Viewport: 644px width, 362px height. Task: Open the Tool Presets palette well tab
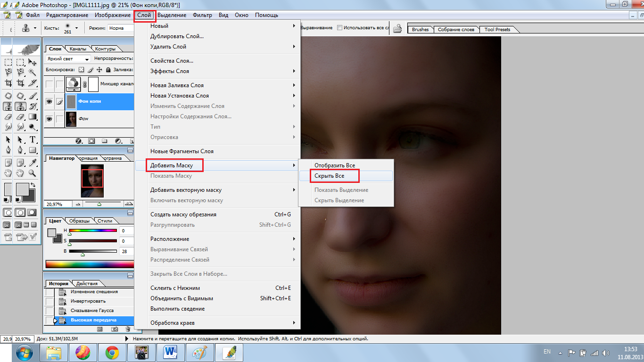point(497,29)
